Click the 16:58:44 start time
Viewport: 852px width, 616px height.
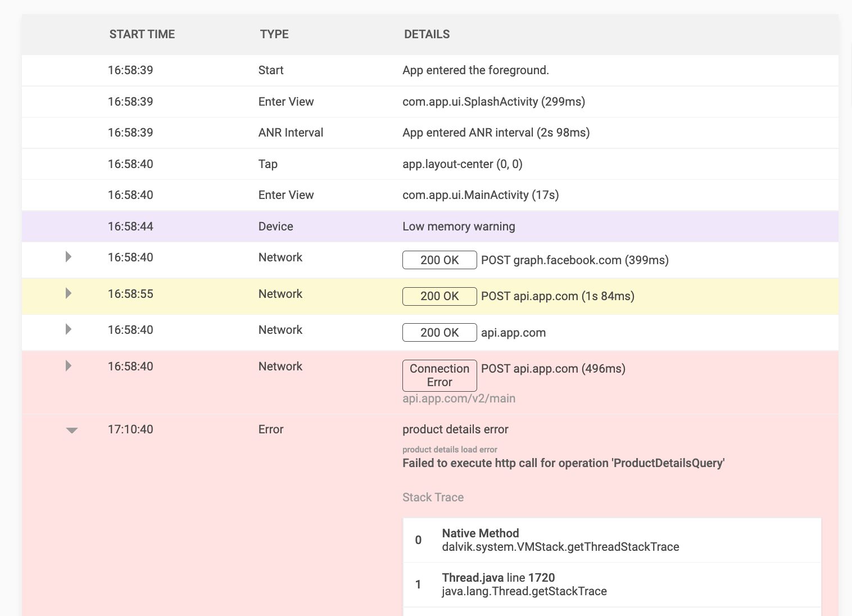point(130,227)
